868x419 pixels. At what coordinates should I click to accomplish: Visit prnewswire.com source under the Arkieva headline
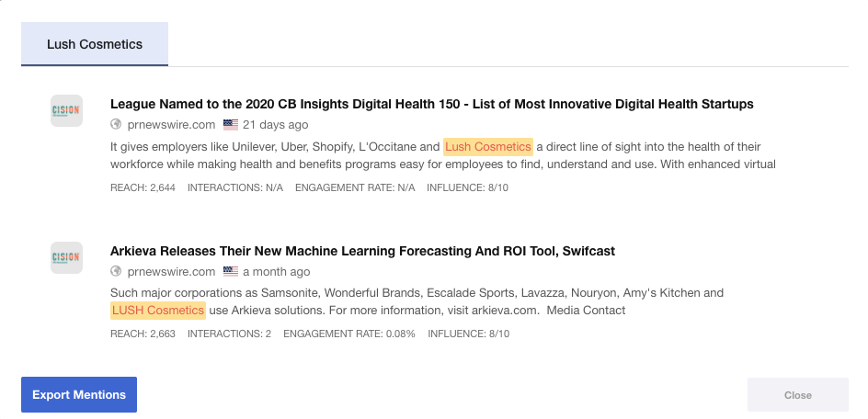[x=171, y=272]
